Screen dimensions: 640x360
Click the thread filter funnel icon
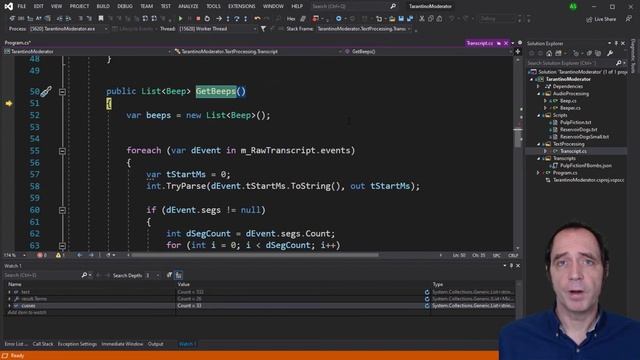click(263, 29)
